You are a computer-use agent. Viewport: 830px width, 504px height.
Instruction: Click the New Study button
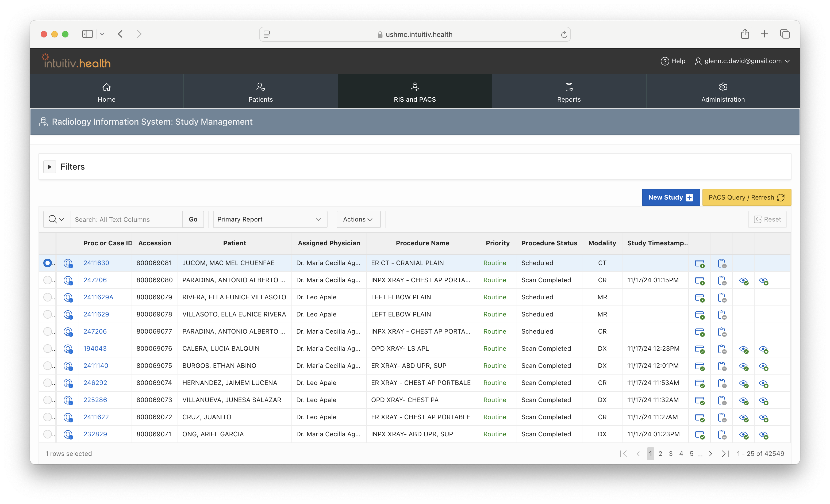click(670, 197)
